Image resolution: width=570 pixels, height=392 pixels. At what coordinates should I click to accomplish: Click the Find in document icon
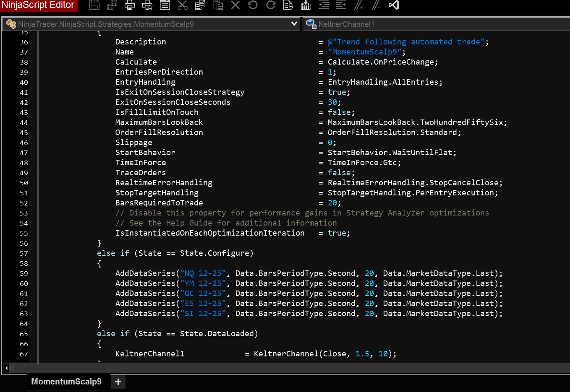[x=288, y=5]
